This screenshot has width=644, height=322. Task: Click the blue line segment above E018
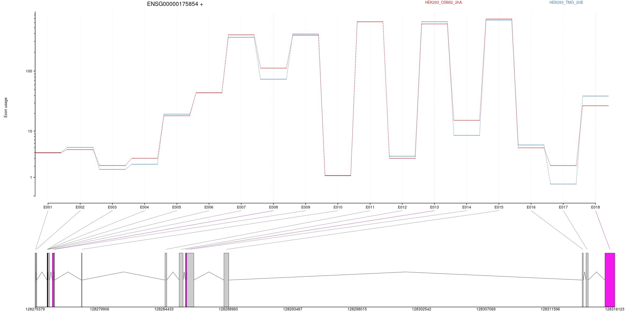pyautogui.click(x=595, y=96)
